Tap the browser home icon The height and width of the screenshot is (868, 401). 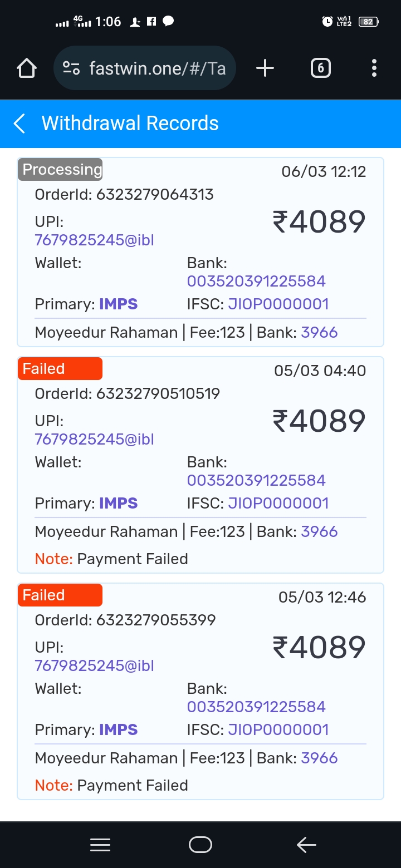click(x=27, y=68)
